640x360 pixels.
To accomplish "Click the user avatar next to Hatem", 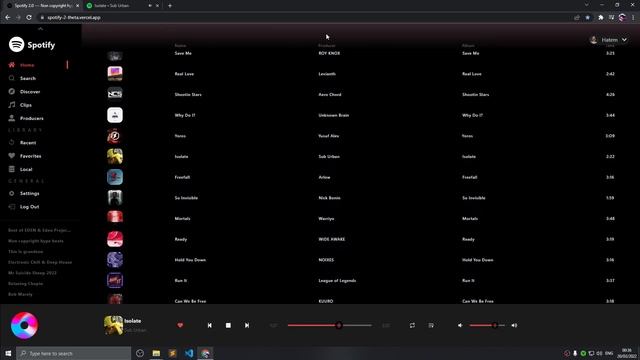I will point(593,40).
